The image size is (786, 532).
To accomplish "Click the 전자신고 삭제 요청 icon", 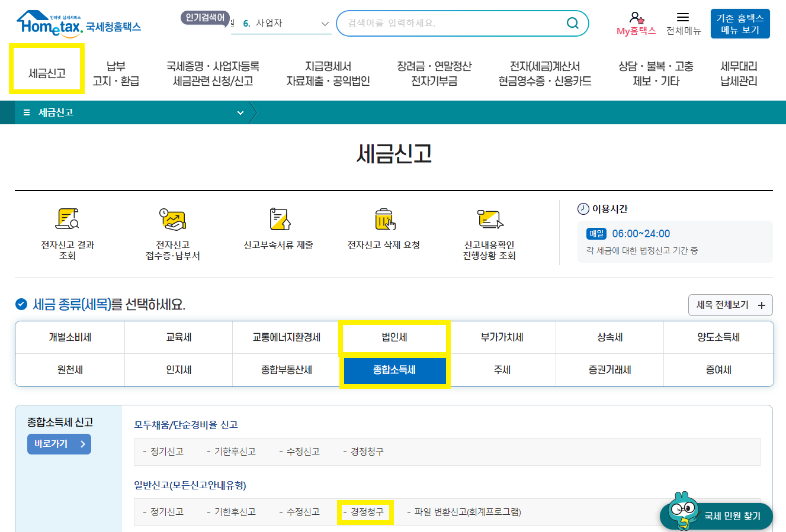I will pos(384,219).
